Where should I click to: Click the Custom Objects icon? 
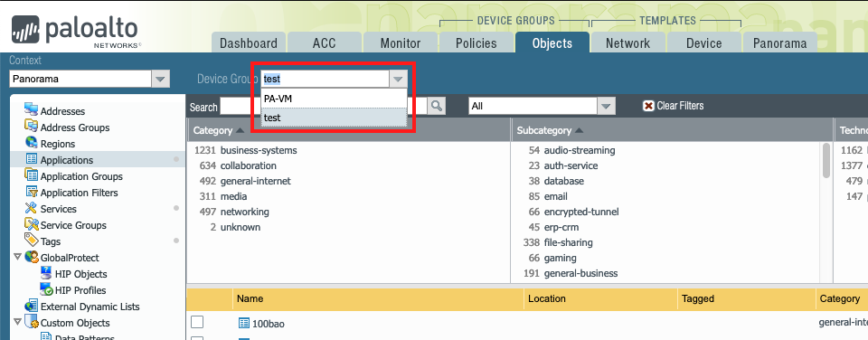tap(31, 322)
